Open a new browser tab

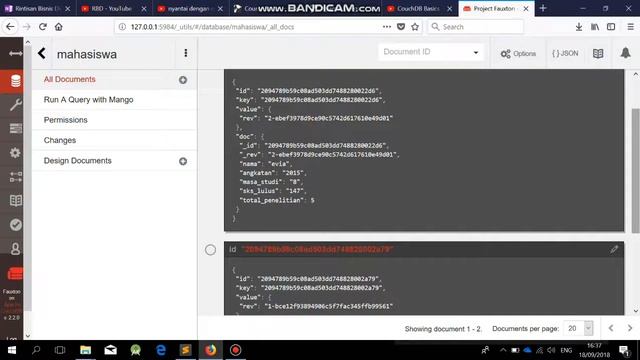coord(543,8)
